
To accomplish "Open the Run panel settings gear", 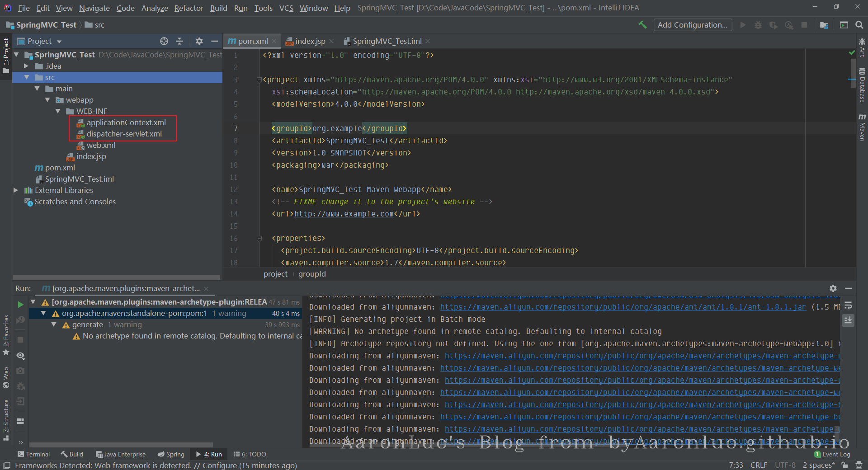I will pos(833,288).
